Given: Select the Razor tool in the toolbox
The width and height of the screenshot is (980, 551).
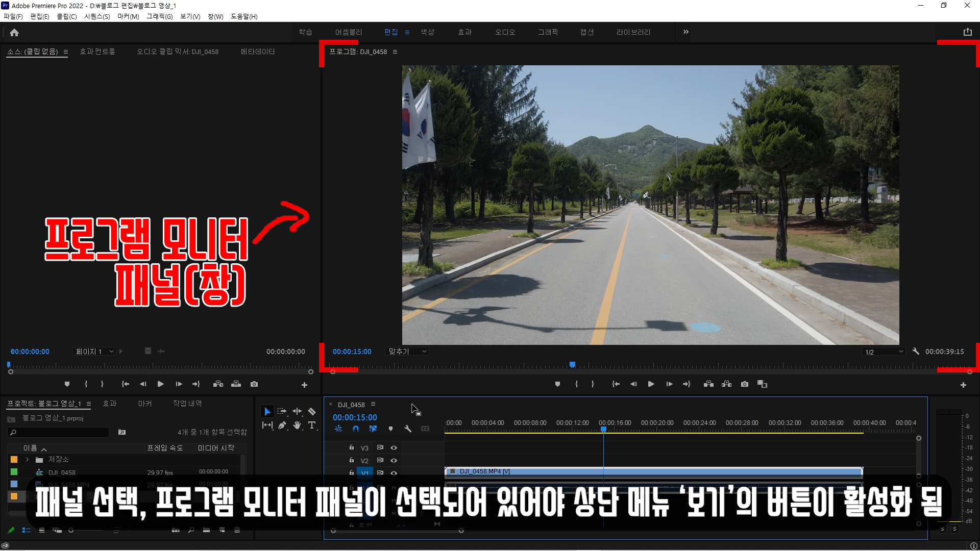Looking at the screenshot, I should [x=312, y=411].
